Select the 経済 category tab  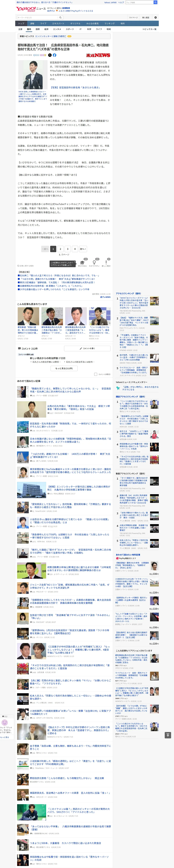pos(46,29)
